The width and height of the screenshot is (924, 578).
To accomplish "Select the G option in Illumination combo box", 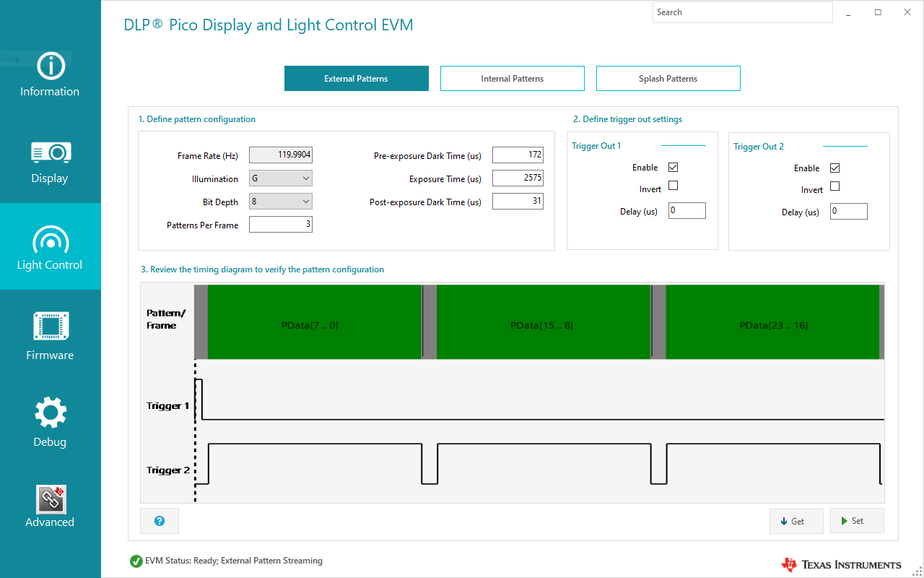I will coord(280,178).
